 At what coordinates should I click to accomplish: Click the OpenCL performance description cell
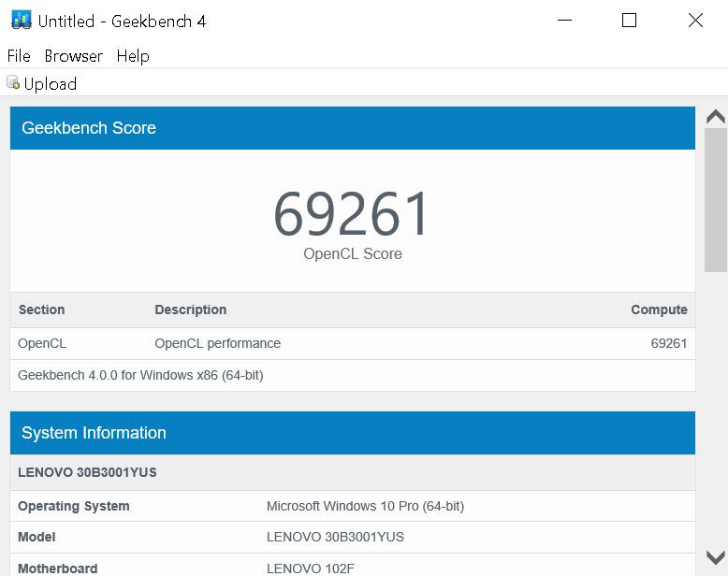(217, 344)
